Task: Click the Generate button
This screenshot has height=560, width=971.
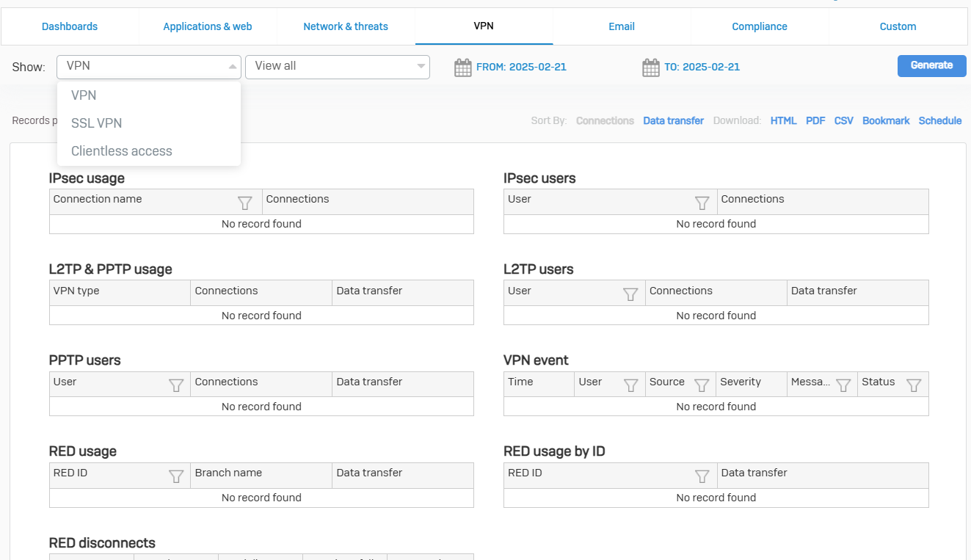Action: (931, 65)
